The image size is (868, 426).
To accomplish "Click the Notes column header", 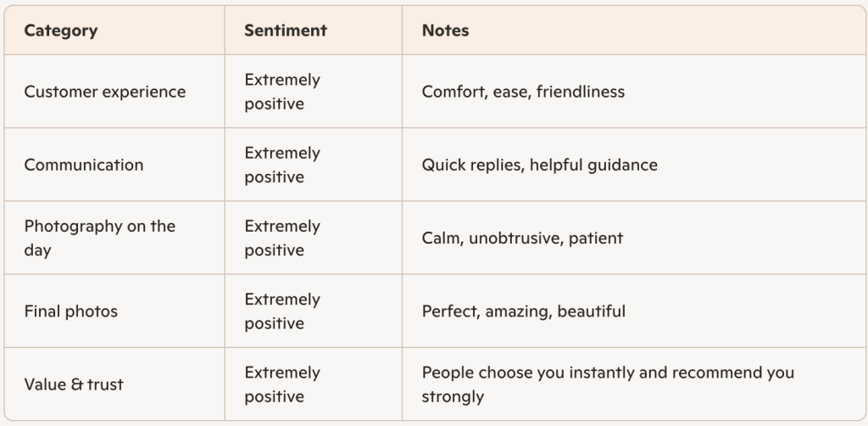I will coord(445,31).
